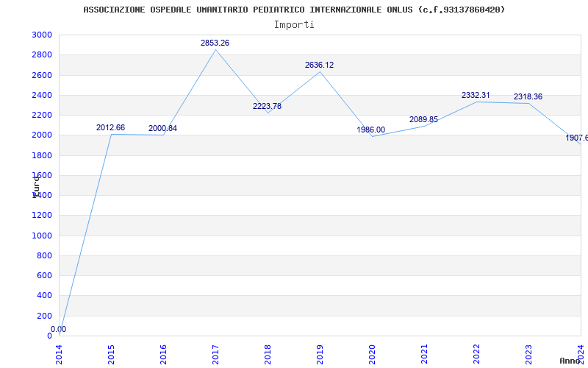Click the 2800 y-axis tick label
The width and height of the screenshot is (588, 368).
point(42,54)
